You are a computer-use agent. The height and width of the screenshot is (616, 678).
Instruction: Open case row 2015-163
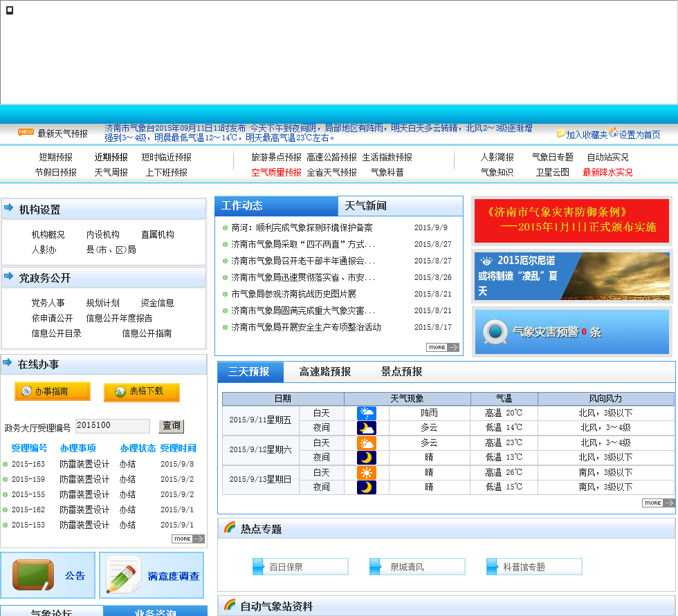point(98,465)
